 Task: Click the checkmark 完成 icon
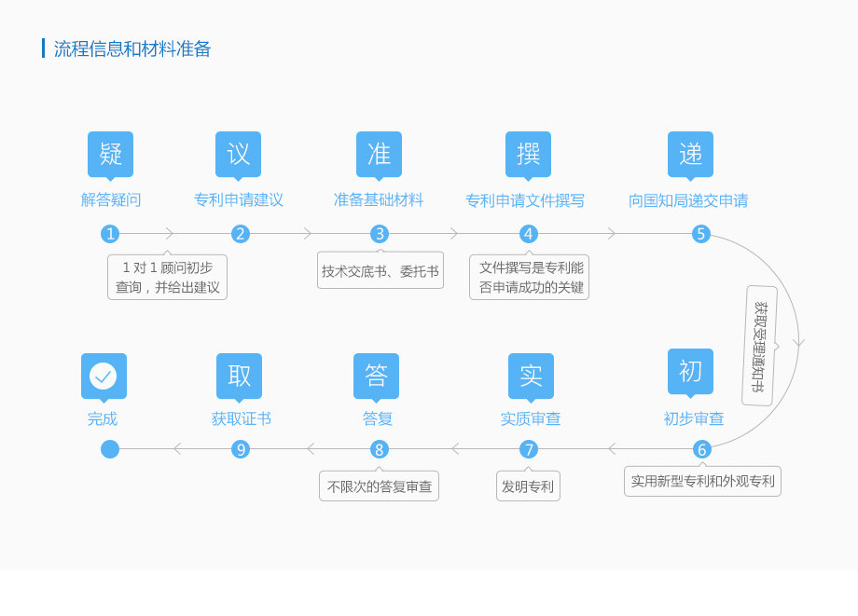coord(104,376)
